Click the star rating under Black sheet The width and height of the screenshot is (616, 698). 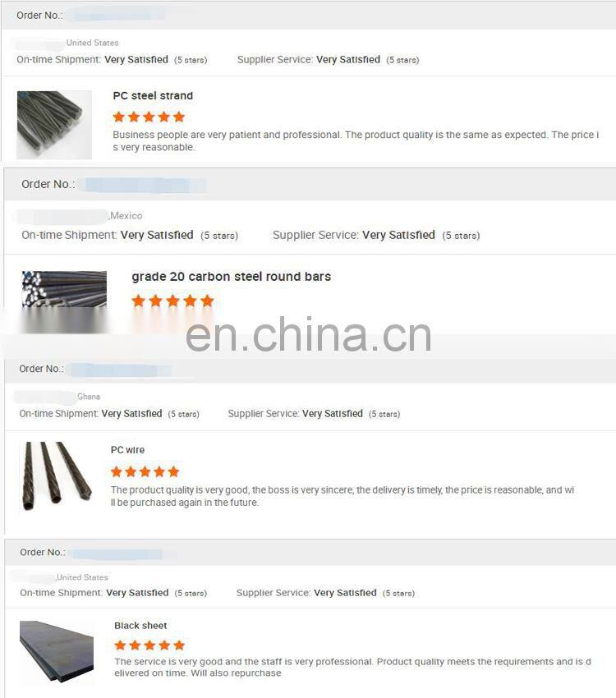(x=149, y=645)
